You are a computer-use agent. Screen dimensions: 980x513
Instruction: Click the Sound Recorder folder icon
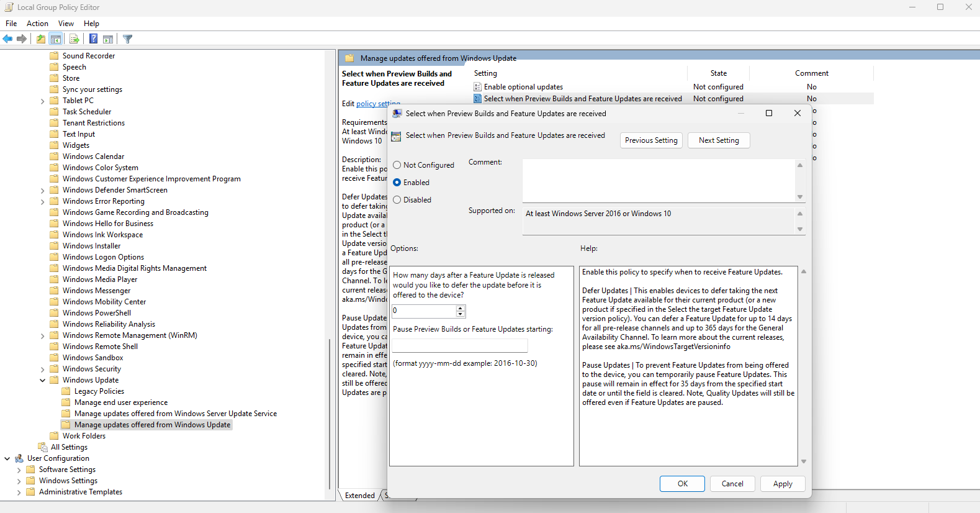point(55,56)
